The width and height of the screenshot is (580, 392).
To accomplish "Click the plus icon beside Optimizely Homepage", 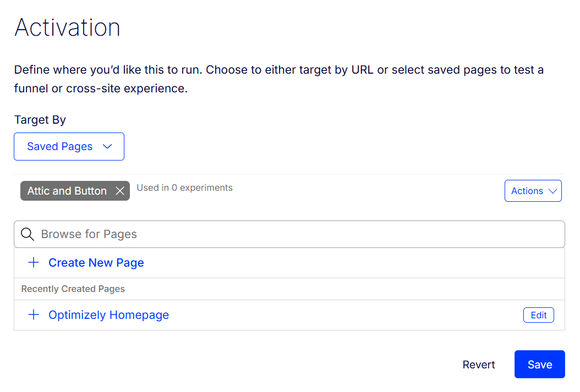I will pos(34,315).
